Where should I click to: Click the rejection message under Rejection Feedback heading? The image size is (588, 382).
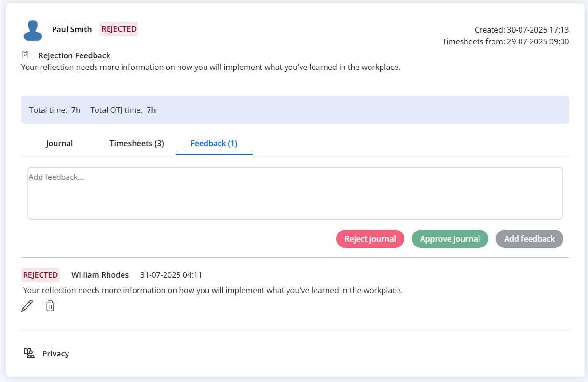(x=211, y=67)
